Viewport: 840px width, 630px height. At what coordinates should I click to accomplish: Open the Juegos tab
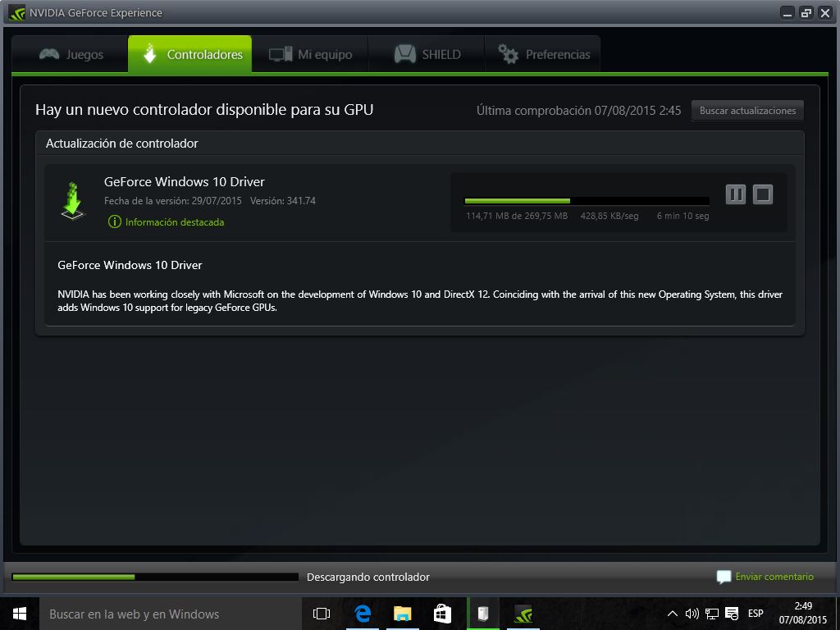tap(71, 54)
